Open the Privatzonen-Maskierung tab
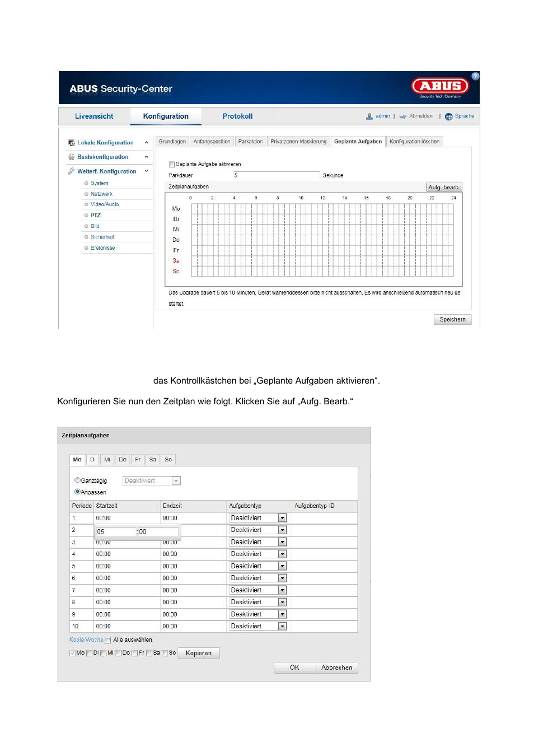This screenshot has height=756, width=534. click(298, 142)
